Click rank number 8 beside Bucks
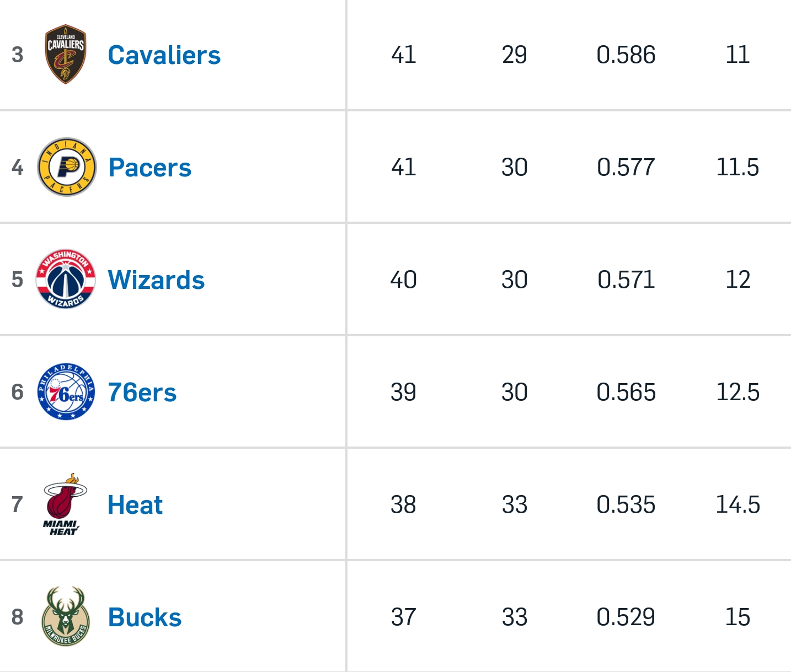Screen dimensions: 791x672 pyautogui.click(x=18, y=617)
